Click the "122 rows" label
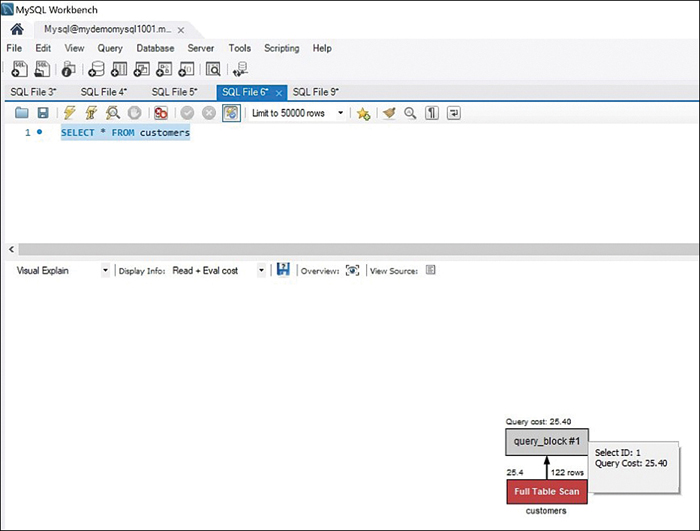The width and height of the screenshot is (700, 531). tap(567, 472)
